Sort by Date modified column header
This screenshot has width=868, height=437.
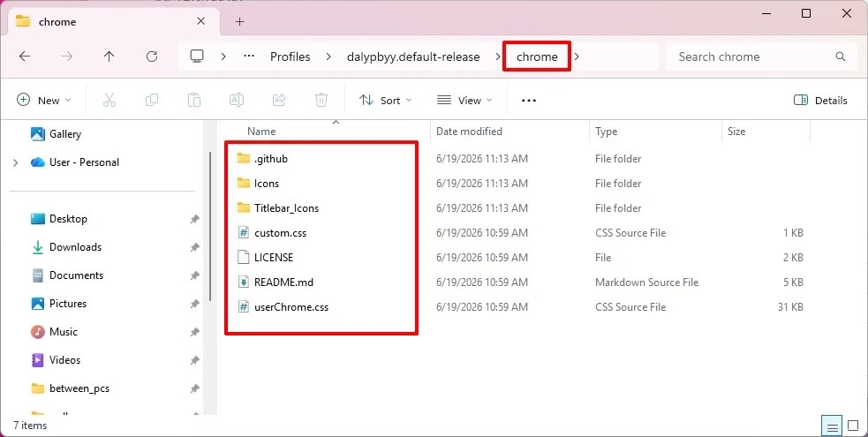coord(509,131)
